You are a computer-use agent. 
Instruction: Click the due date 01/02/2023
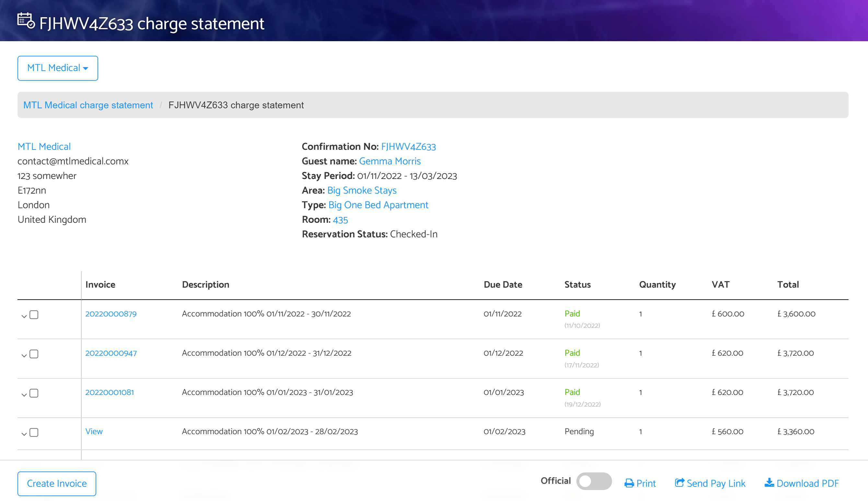(x=504, y=432)
